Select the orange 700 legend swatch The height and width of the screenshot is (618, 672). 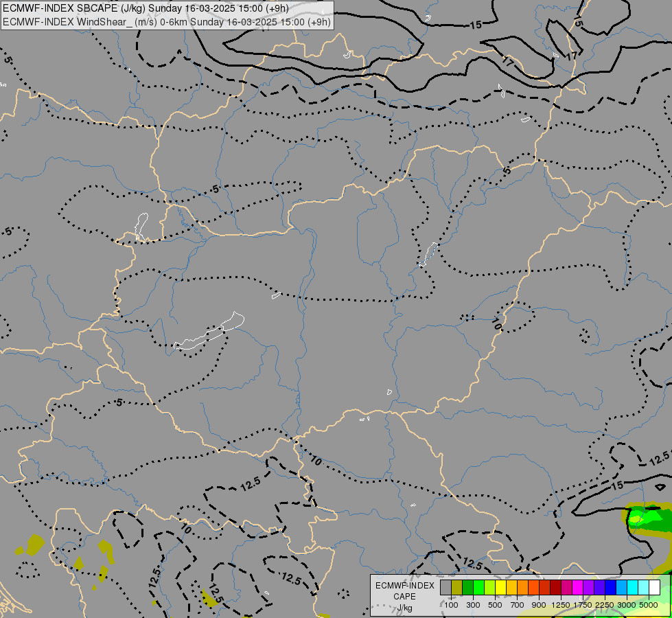point(523,588)
